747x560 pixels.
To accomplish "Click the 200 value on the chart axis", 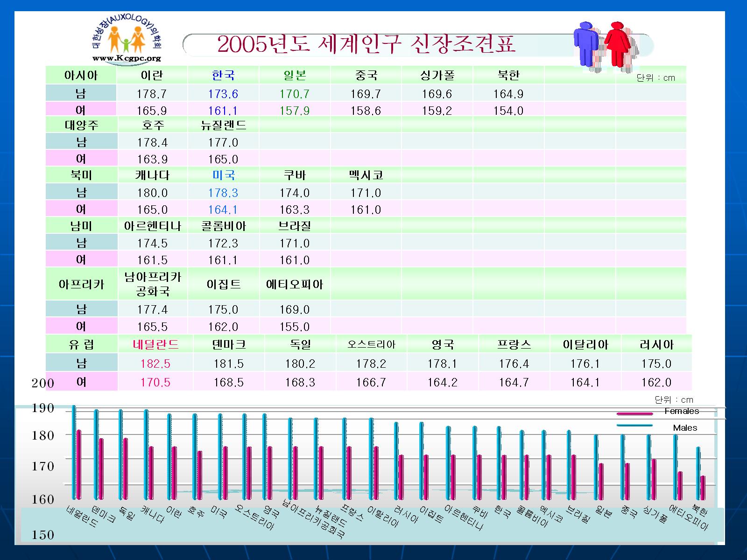I will tap(43, 383).
